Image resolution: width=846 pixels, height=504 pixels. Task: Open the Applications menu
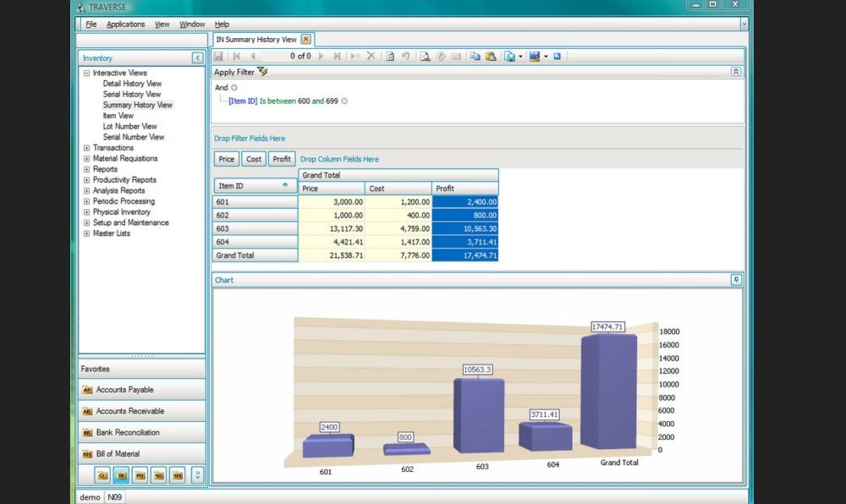coord(125,24)
